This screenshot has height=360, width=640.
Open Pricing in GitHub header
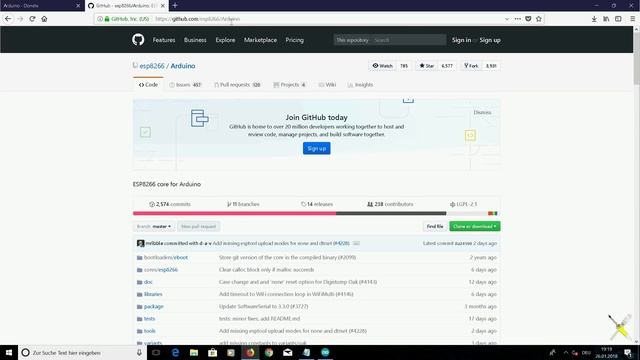(294, 40)
